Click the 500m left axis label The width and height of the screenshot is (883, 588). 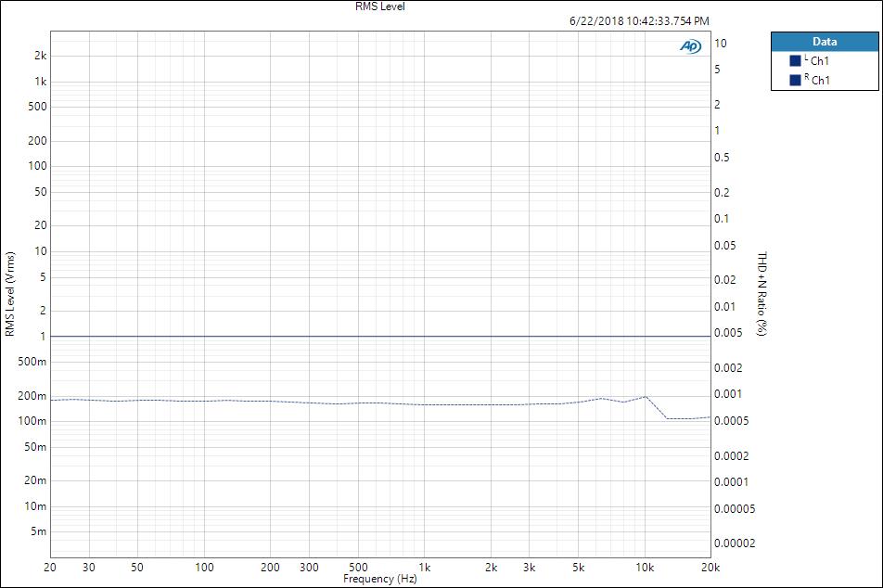[32, 362]
